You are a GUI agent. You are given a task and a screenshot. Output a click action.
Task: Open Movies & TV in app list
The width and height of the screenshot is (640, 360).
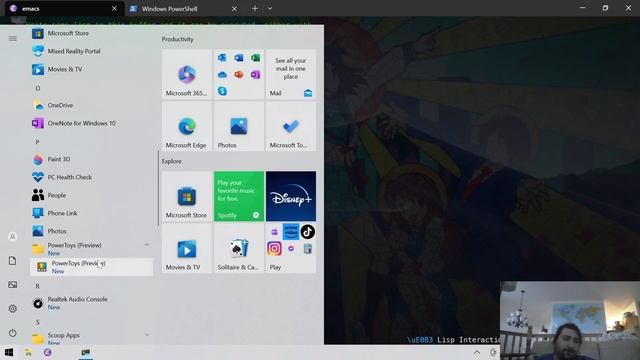pos(92,69)
